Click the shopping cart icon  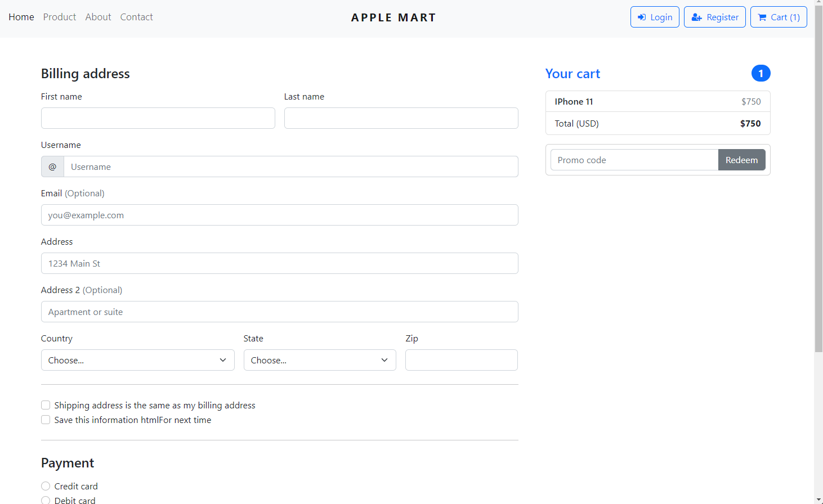coord(762,17)
